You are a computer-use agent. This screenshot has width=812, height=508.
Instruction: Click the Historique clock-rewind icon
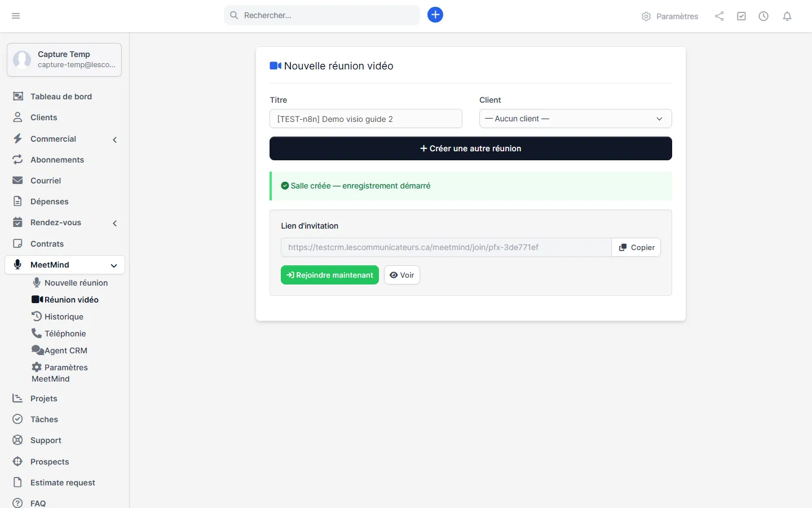[37, 316]
